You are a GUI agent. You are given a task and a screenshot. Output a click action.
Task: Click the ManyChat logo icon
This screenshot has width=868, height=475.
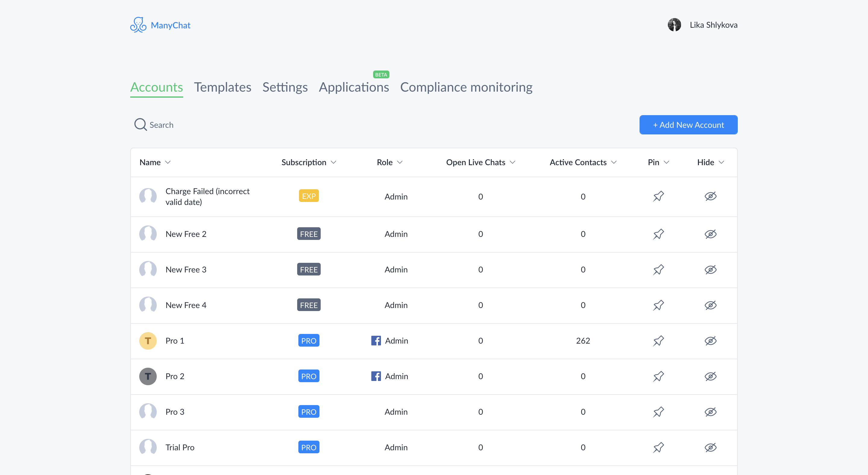point(138,25)
